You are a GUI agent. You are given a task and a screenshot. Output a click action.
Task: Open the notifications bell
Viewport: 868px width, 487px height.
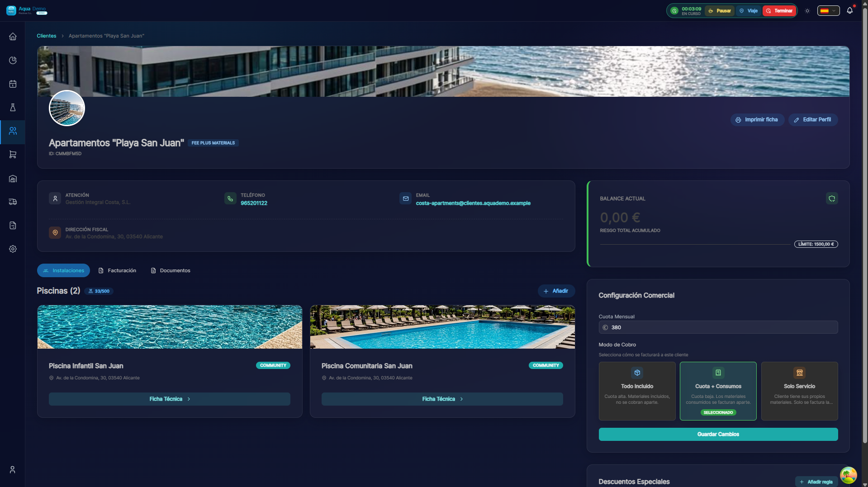click(849, 10)
